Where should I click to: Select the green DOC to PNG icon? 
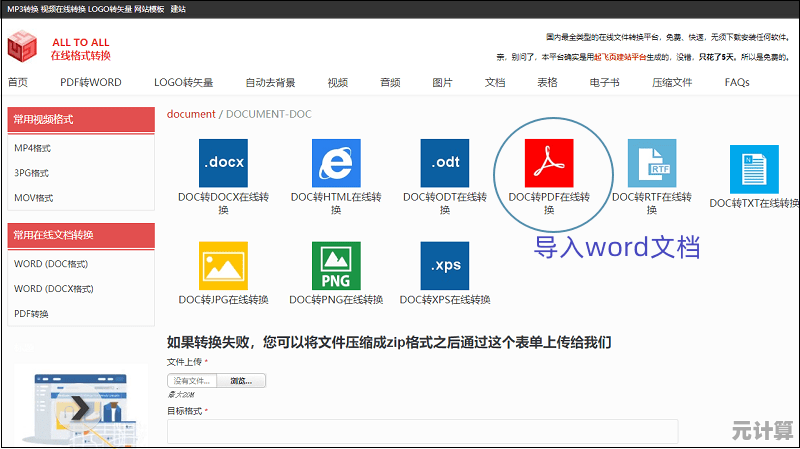click(x=336, y=265)
